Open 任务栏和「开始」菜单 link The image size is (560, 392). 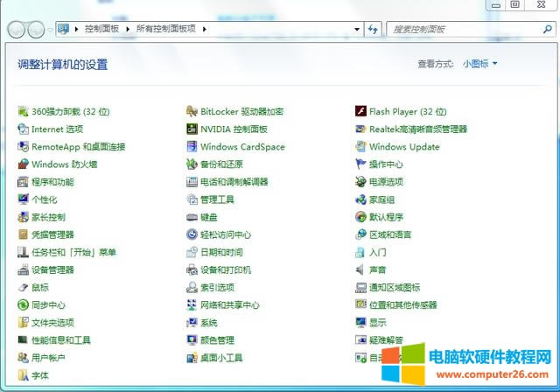[x=73, y=252]
